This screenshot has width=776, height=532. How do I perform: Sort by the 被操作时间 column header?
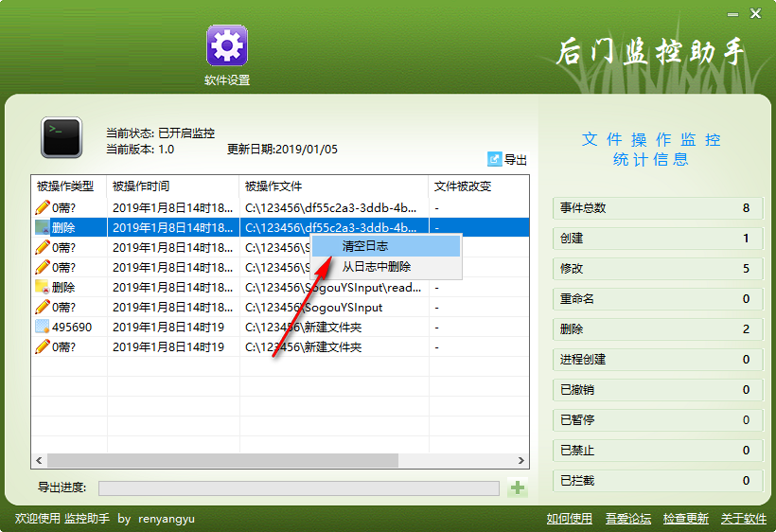[x=173, y=186]
